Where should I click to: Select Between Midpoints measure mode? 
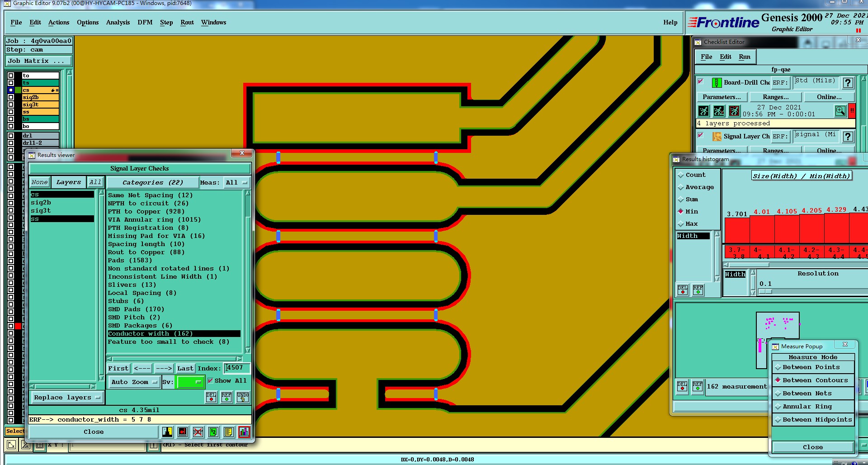[813, 420]
